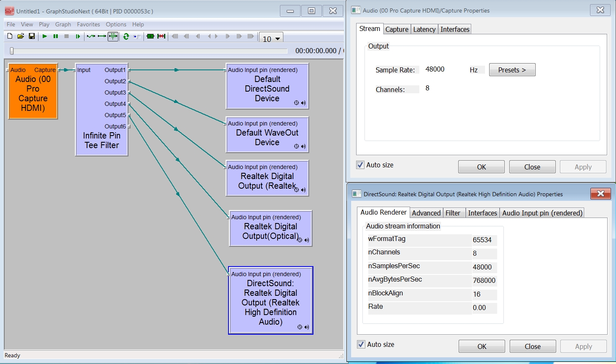The image size is (616, 364).
Task: Open a graph file with folder icon
Action: point(21,36)
